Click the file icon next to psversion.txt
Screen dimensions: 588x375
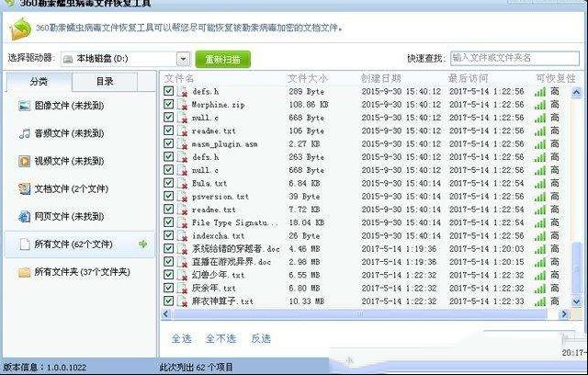point(182,197)
